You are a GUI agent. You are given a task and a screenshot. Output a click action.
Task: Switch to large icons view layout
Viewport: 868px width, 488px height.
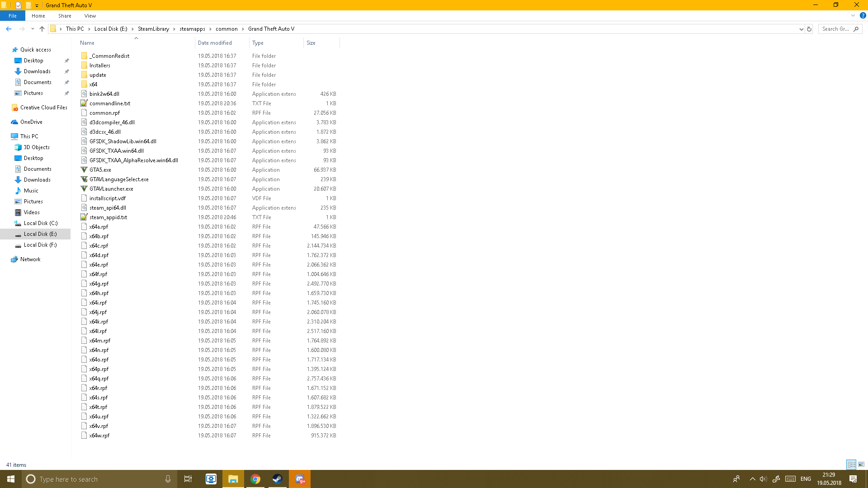point(861,465)
